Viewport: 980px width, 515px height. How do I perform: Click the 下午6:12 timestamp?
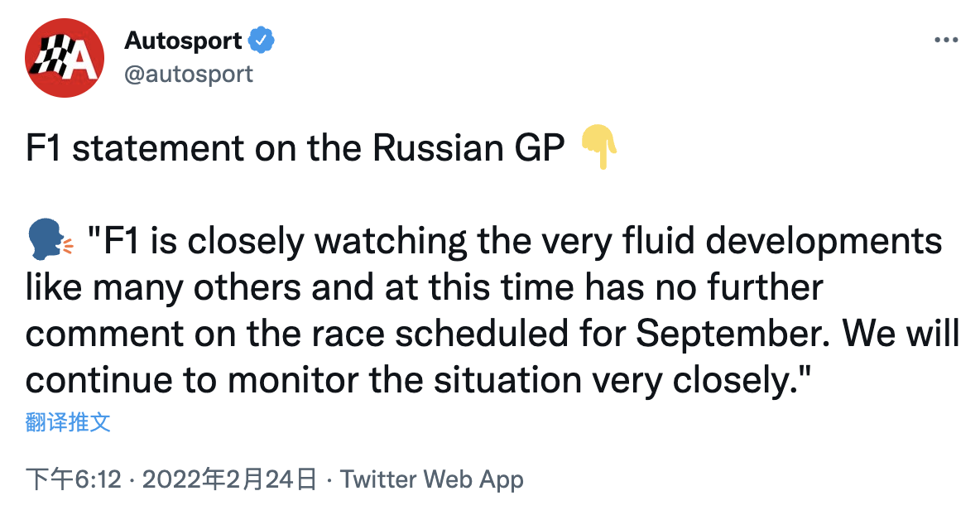tap(74, 479)
